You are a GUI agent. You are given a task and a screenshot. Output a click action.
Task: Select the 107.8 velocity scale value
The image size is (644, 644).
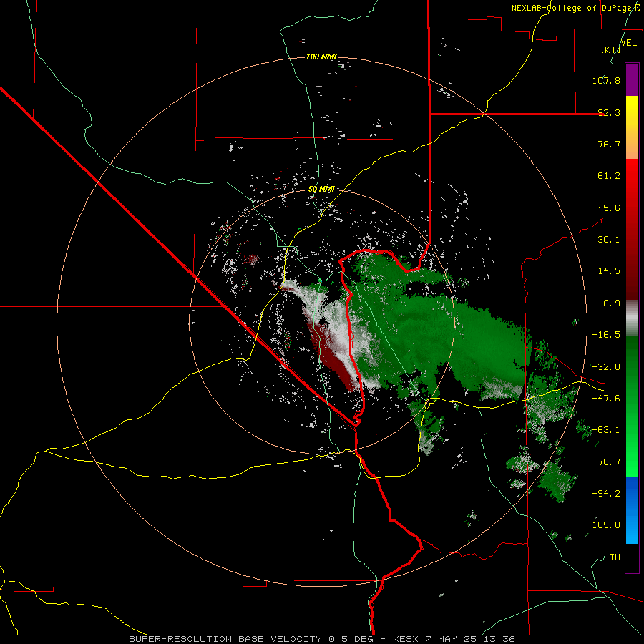(606, 80)
